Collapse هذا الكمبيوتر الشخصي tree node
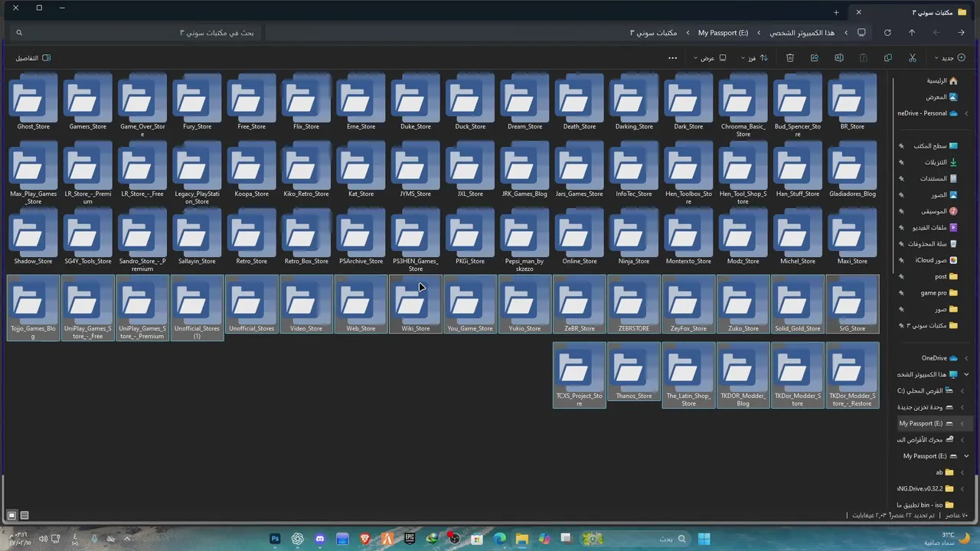This screenshot has height=551, width=980. (x=966, y=374)
